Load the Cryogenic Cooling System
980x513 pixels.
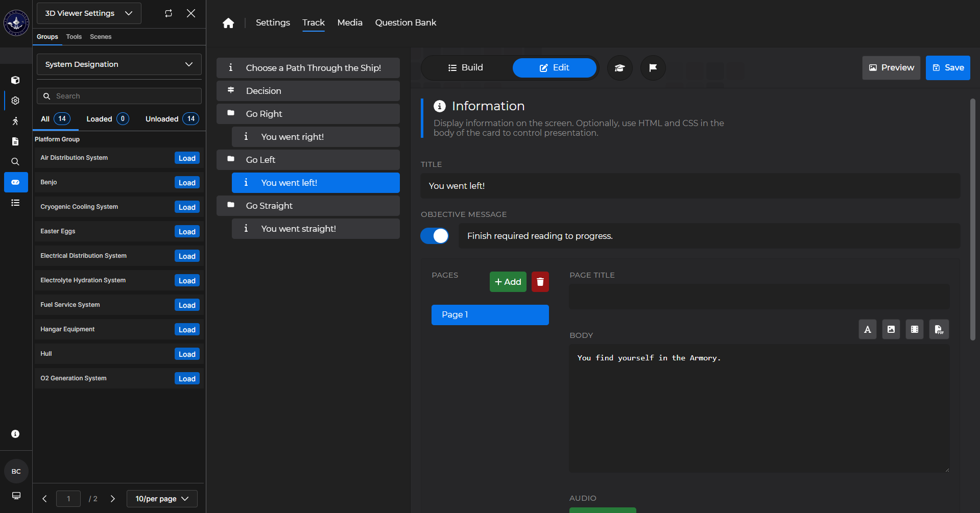pos(187,207)
